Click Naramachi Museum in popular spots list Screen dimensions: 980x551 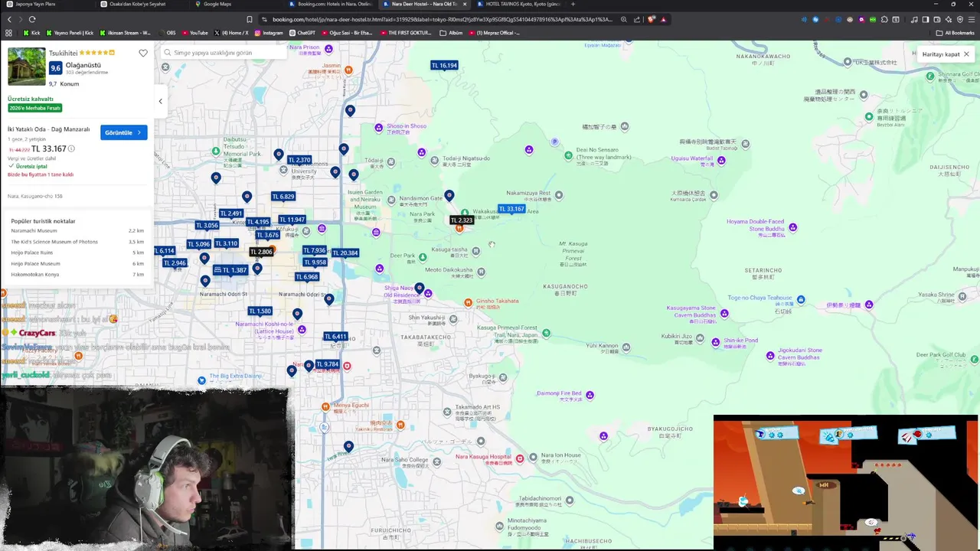(x=34, y=230)
